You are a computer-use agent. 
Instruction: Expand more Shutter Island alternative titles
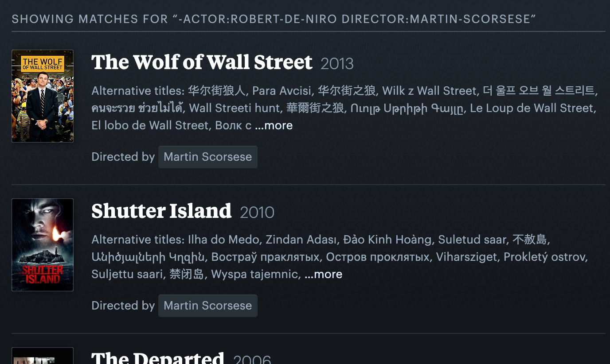pyautogui.click(x=324, y=275)
